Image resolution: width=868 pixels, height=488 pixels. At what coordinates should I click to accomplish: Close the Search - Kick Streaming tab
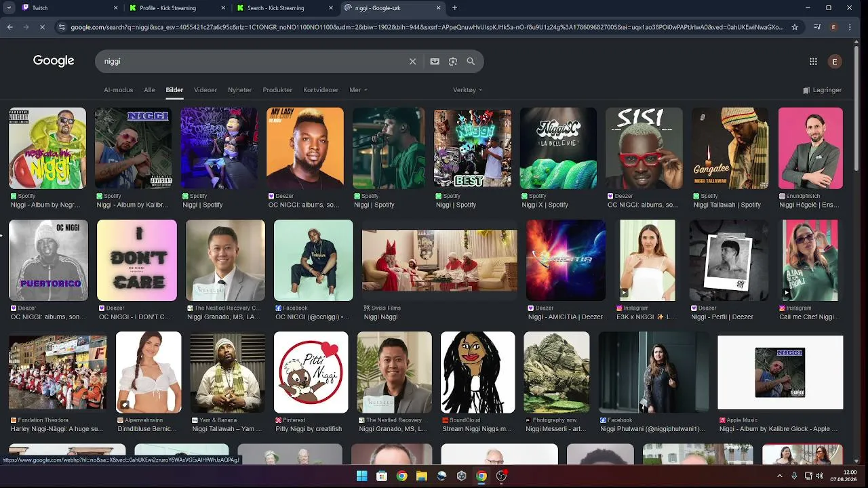[331, 8]
